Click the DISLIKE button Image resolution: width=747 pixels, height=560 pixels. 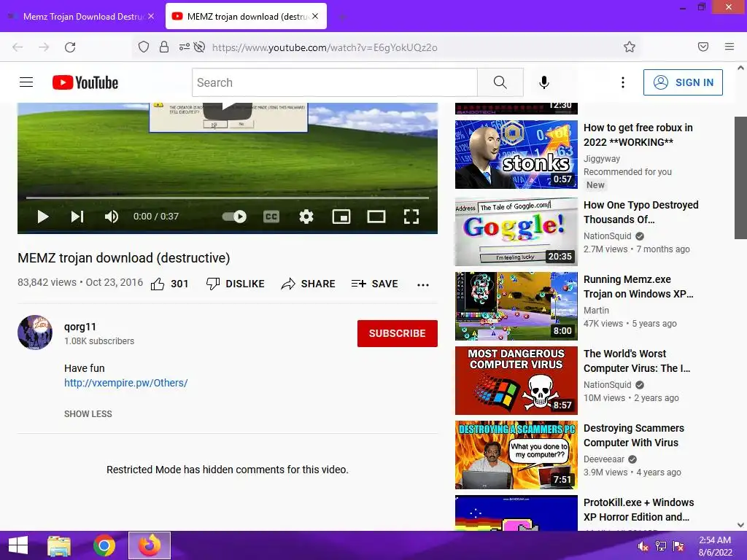tap(236, 284)
